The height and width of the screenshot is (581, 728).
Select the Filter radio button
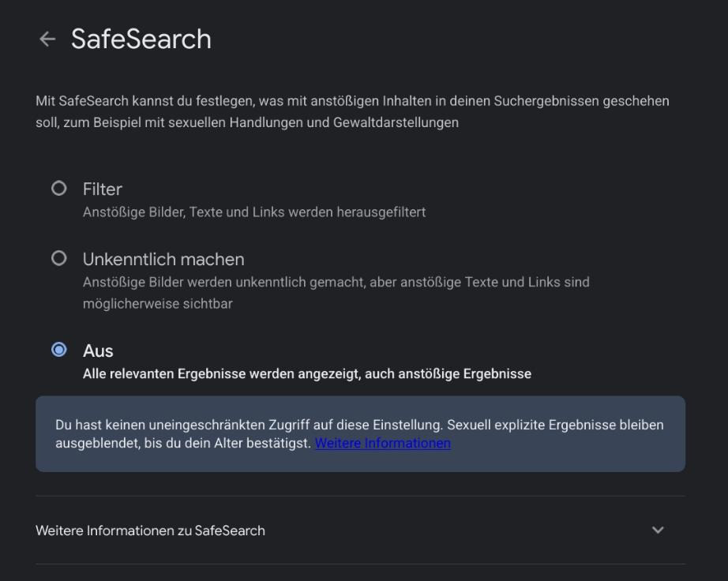coord(59,189)
